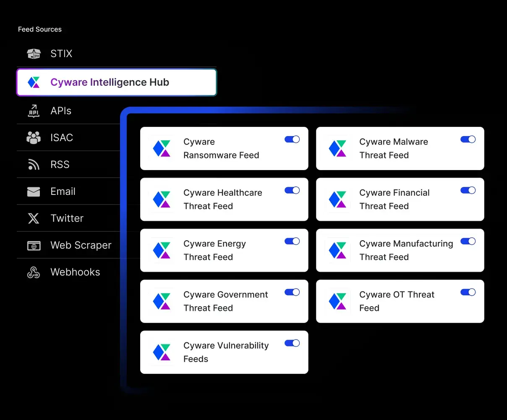Toggle off the Cyware Ransomware Feed switch
507x420 pixels.
coord(292,139)
